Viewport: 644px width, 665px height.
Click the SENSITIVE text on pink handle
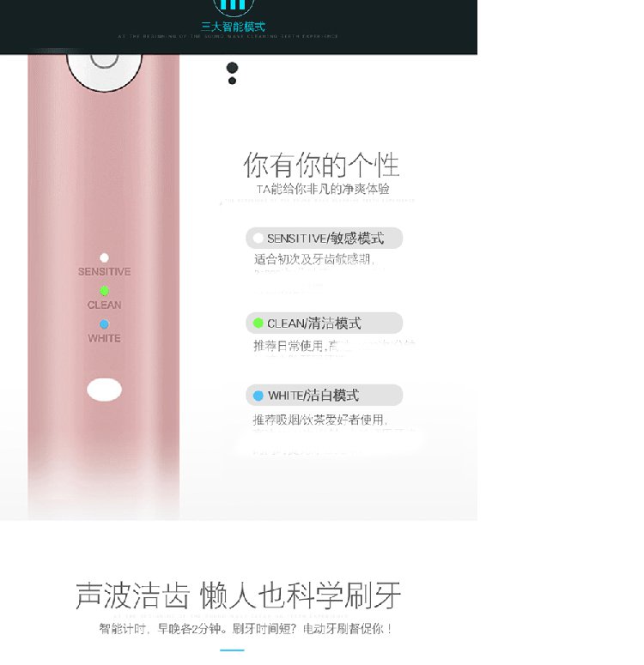pyautogui.click(x=105, y=271)
